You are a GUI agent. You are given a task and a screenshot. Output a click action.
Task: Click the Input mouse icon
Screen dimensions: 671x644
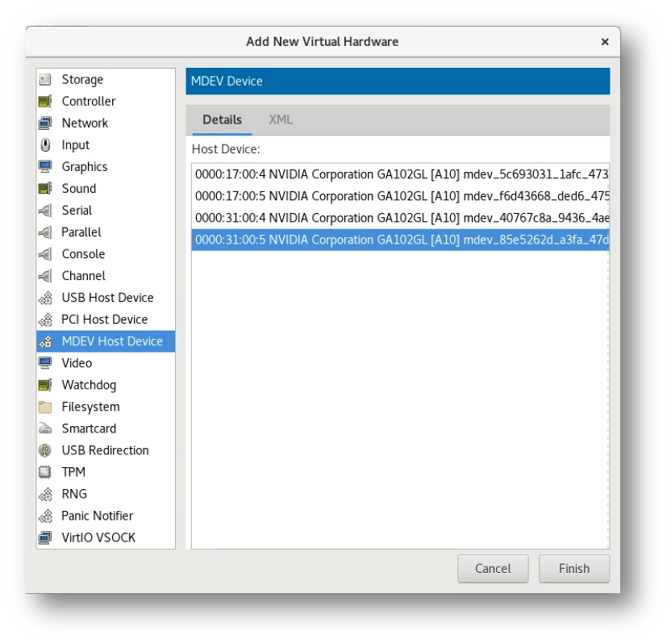45,145
